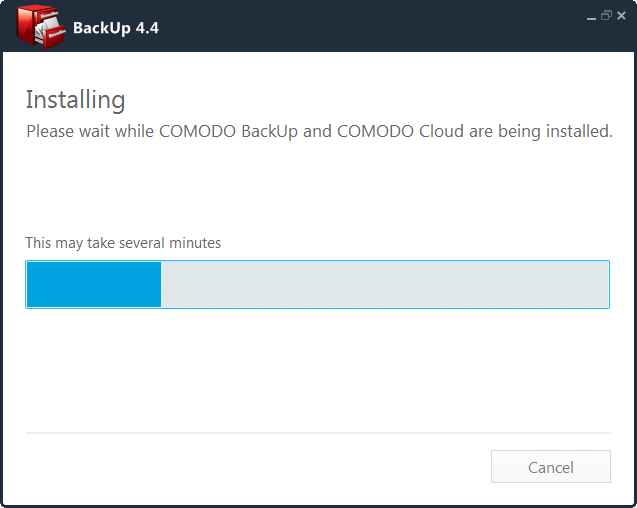The width and height of the screenshot is (637, 508).
Task: Click the Cancel button
Action: 550,467
